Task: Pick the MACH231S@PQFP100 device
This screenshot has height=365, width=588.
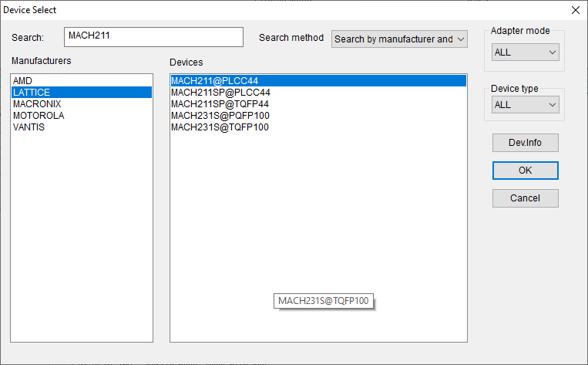Action: 220,116
